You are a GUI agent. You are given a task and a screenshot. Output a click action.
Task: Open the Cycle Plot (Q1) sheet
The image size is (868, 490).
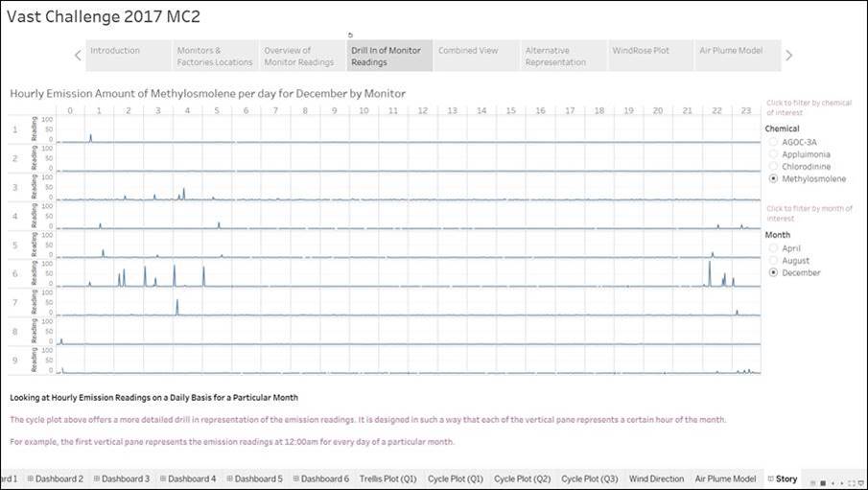tap(456, 478)
